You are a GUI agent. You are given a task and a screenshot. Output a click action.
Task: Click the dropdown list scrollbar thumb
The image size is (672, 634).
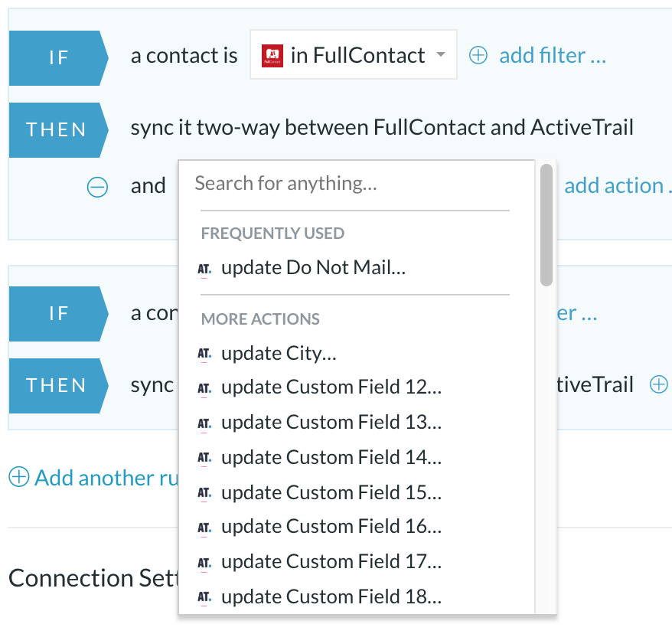point(546,225)
